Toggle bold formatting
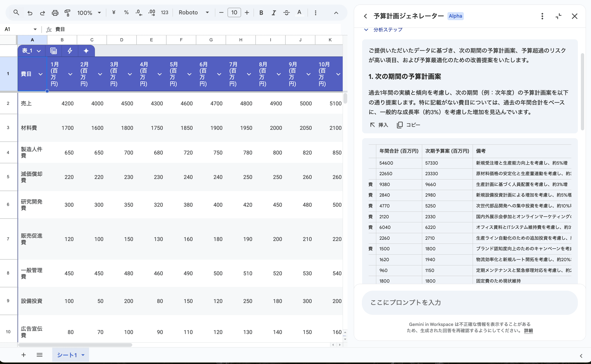This screenshot has height=364, width=591. coord(261,13)
